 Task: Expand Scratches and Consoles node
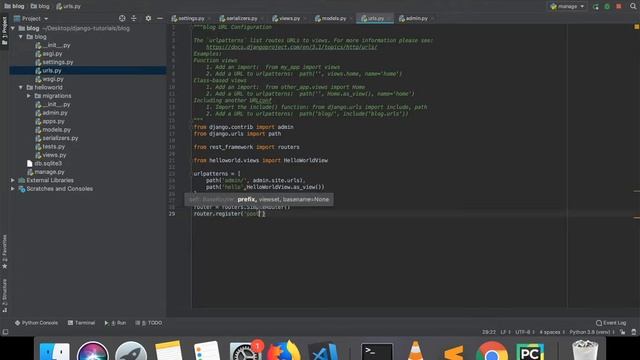13,189
